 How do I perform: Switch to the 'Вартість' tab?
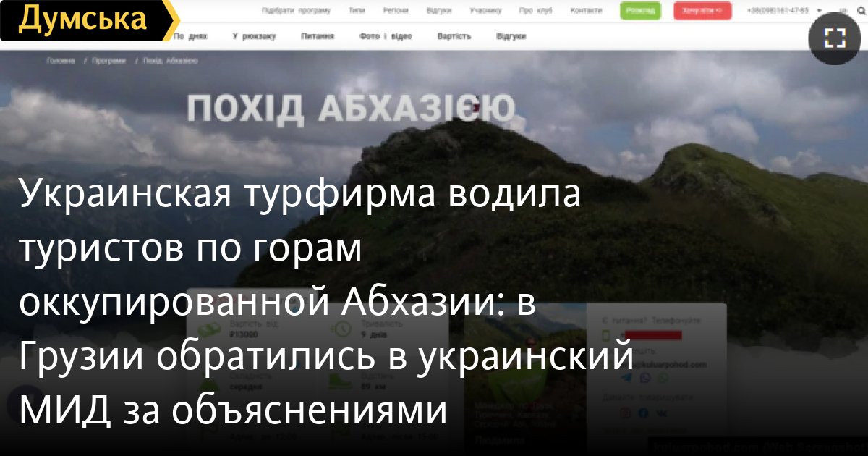pos(454,36)
